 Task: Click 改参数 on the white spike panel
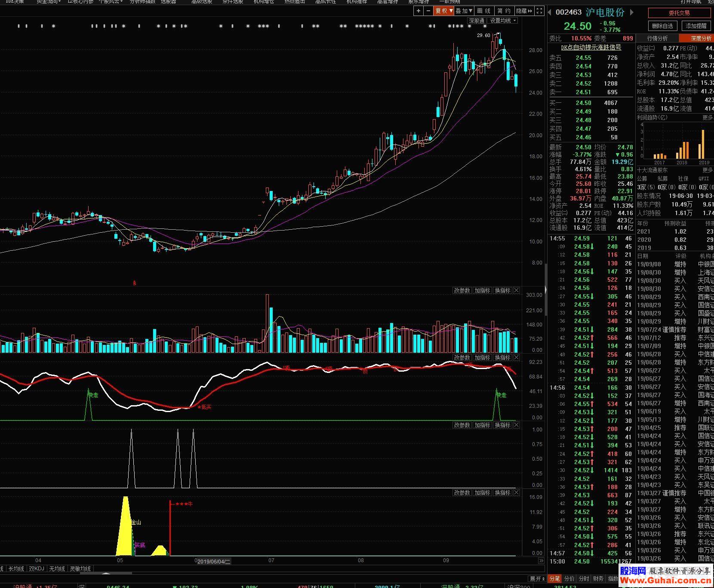[462, 425]
